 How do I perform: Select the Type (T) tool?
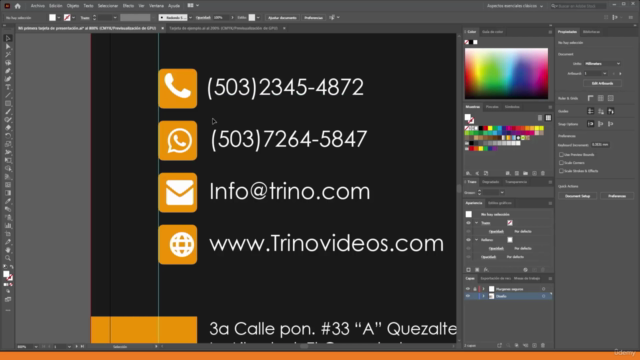click(x=8, y=87)
